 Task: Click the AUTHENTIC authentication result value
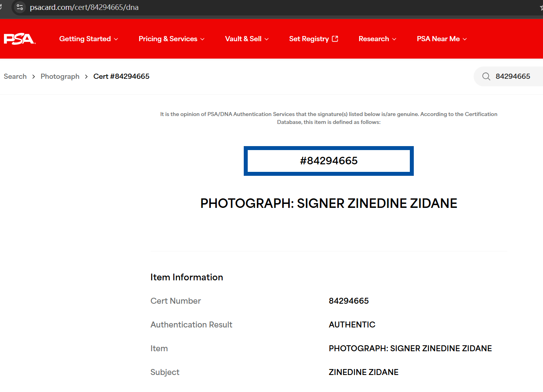pos(352,325)
